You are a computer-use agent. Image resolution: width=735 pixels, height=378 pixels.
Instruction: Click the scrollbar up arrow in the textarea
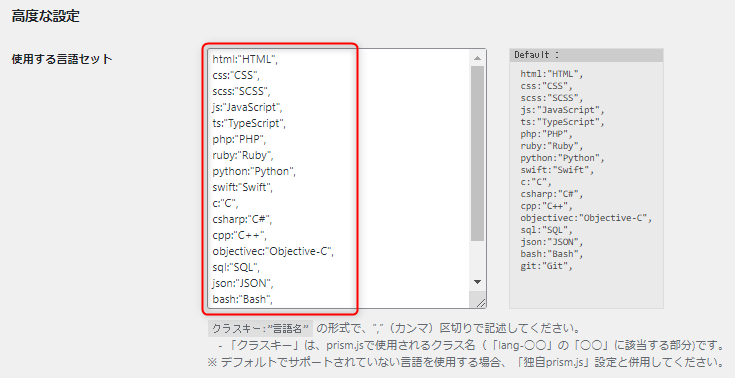click(x=477, y=58)
